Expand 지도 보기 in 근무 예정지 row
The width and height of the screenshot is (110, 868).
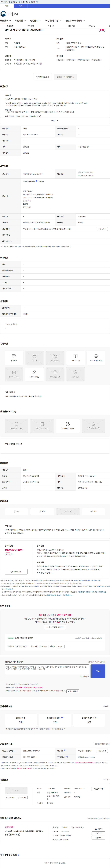(102, 229)
